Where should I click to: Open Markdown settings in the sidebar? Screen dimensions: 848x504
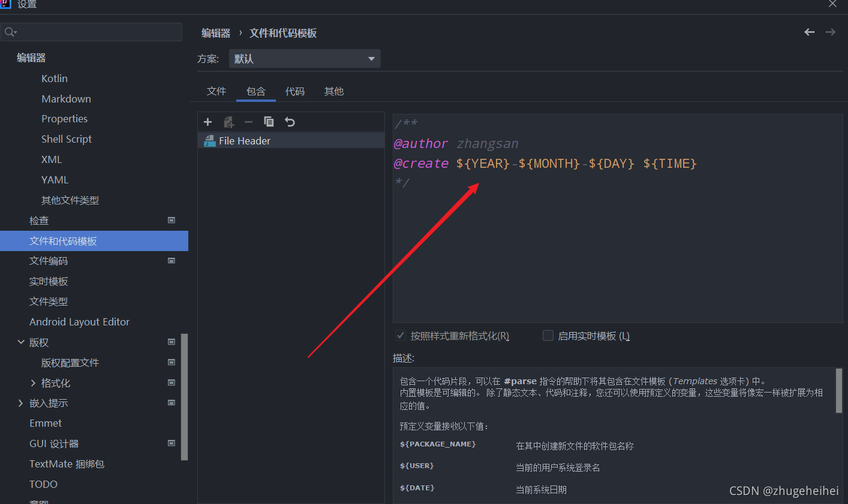[66, 98]
